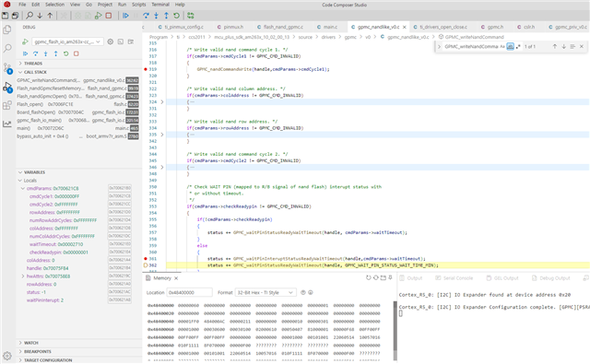Click the red stop square in the top toolbar
This screenshot has height=364, width=590.
tap(109, 16)
